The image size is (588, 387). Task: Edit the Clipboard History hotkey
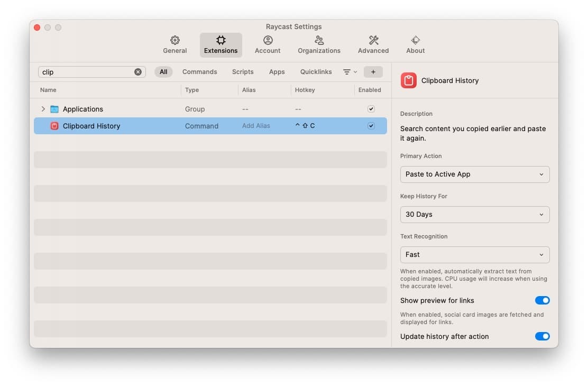point(305,126)
